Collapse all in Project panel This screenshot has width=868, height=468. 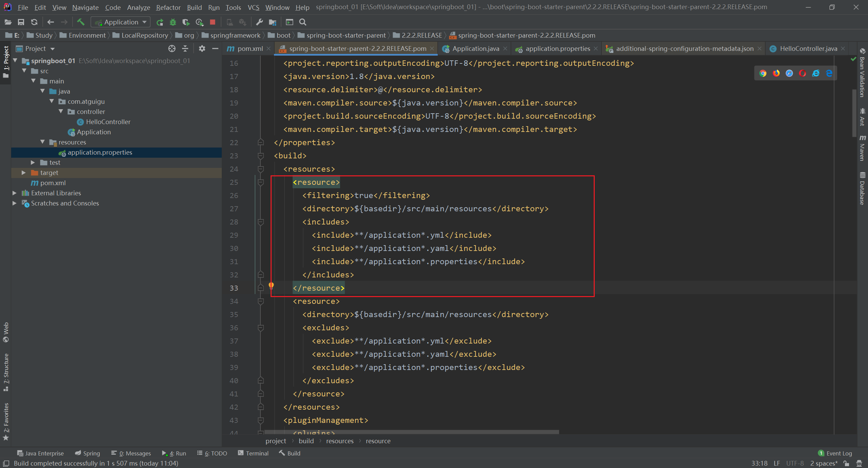point(185,48)
